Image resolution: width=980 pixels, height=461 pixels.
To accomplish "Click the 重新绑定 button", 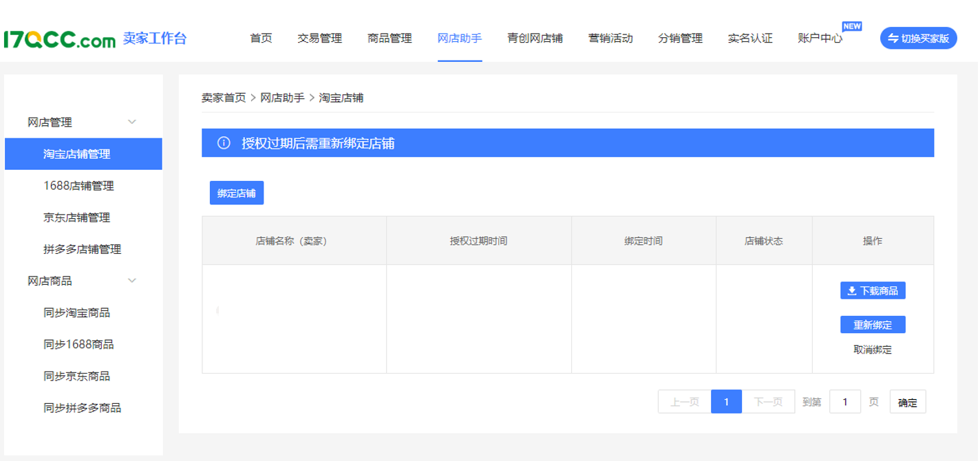I will click(x=873, y=325).
